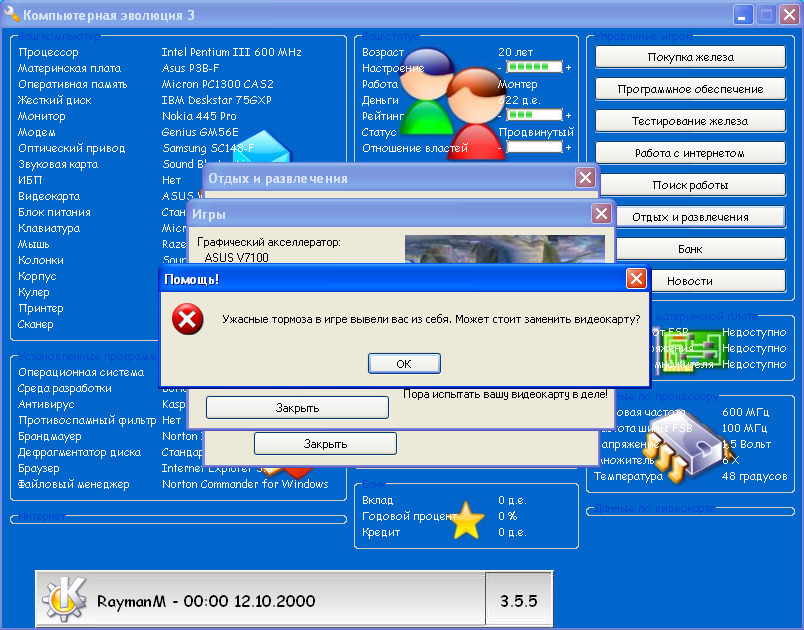Image resolution: width=804 pixels, height=630 pixels.
Task: Close the Игры window
Action: [601, 213]
